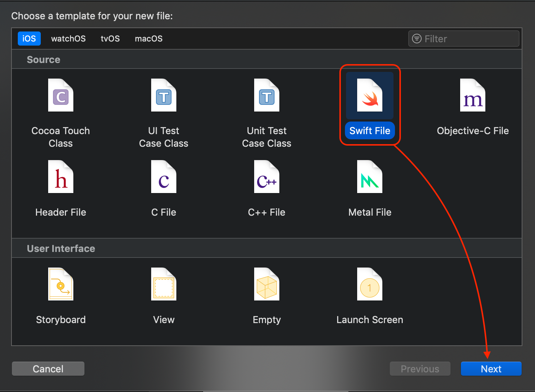The height and width of the screenshot is (392, 535).
Task: Pick the Empty interface template icon
Action: tap(267, 284)
